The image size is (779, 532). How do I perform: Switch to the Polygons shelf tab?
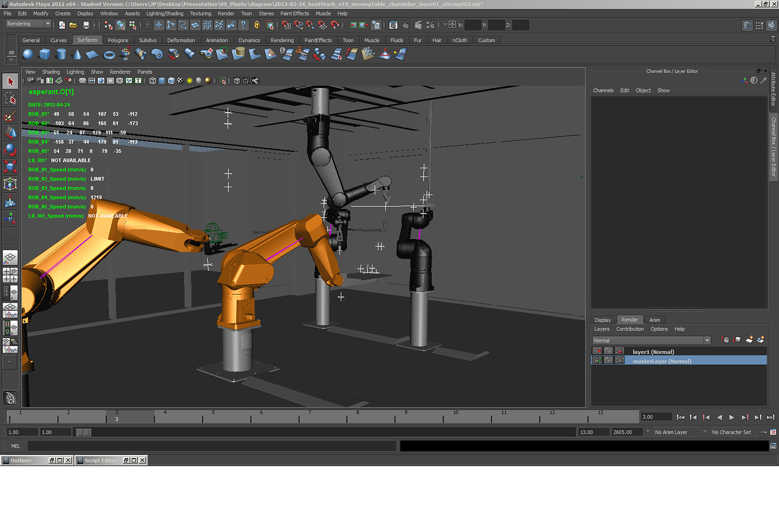point(118,40)
